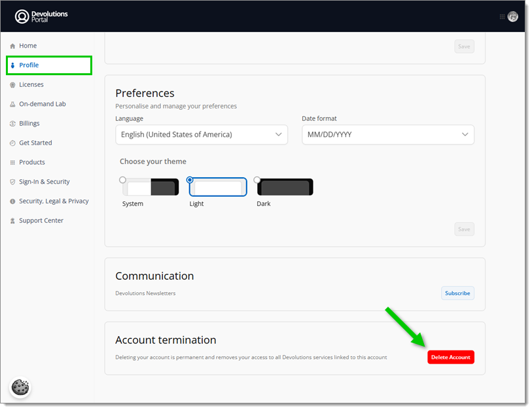
Task: Click the Licenses icon in sidebar
Action: coord(12,85)
